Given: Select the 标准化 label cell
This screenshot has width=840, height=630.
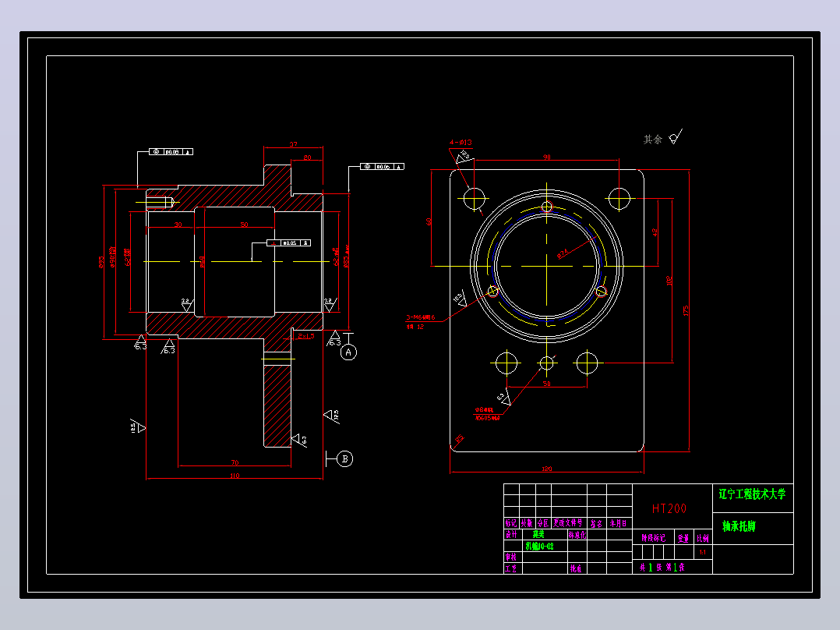Looking at the screenshot, I should click(x=577, y=535).
